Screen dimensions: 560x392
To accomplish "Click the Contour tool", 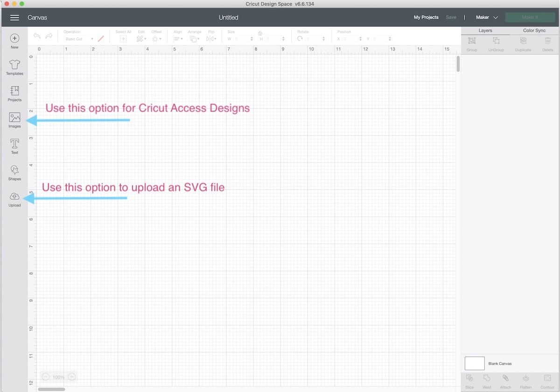I will click(547, 381).
